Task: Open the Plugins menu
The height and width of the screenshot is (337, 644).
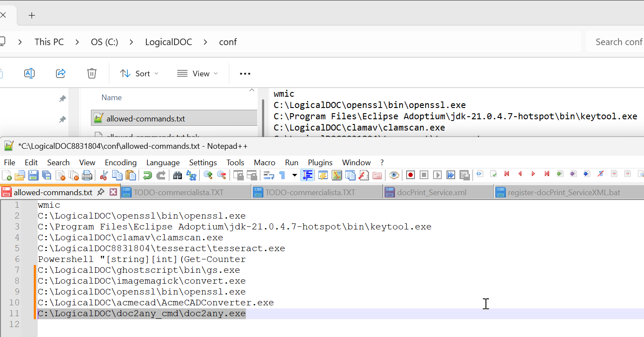Action: point(320,163)
